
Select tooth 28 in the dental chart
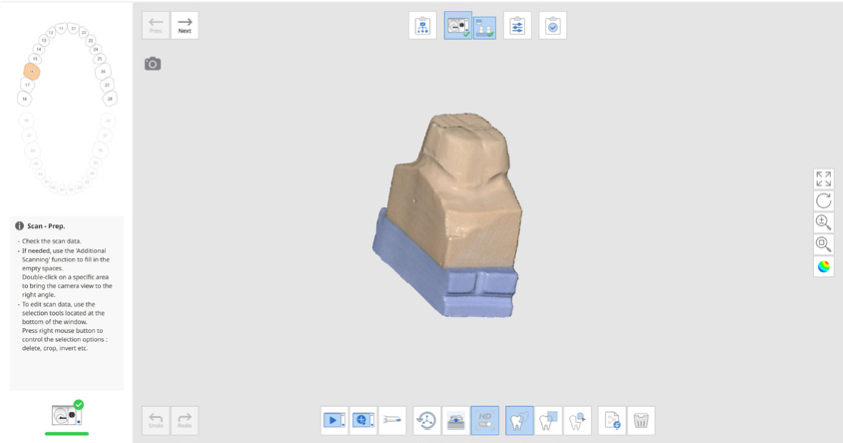pyautogui.click(x=110, y=99)
